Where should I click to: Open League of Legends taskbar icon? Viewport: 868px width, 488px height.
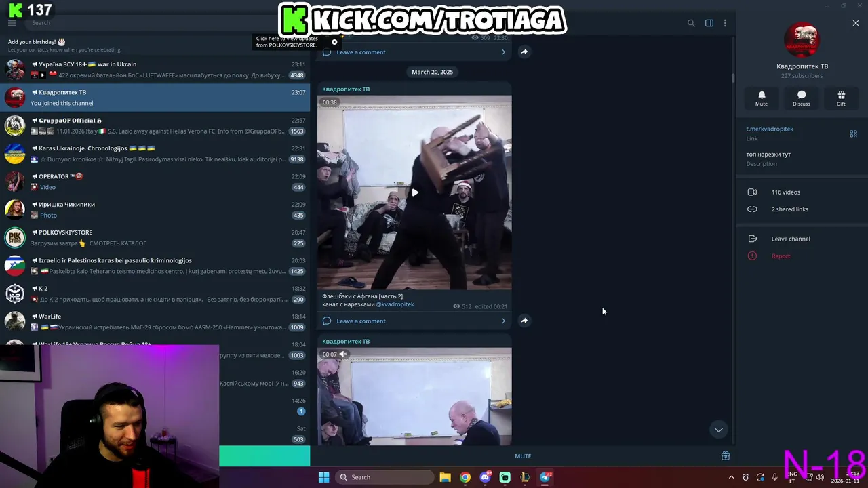click(525, 477)
